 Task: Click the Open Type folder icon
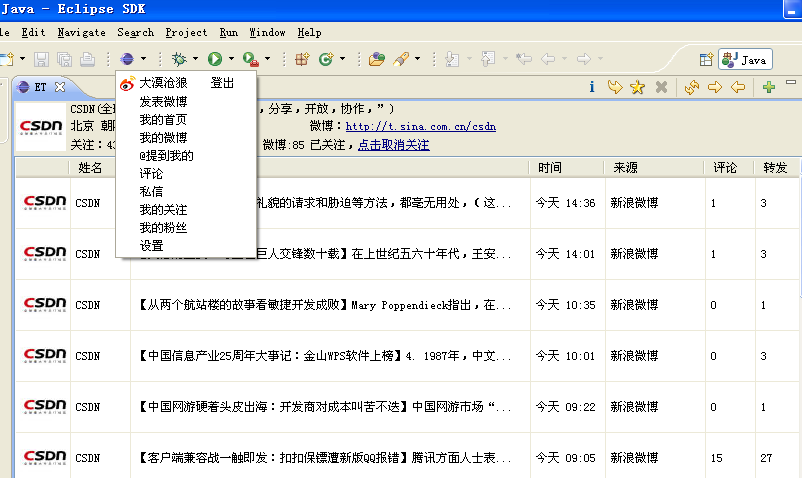click(x=376, y=59)
